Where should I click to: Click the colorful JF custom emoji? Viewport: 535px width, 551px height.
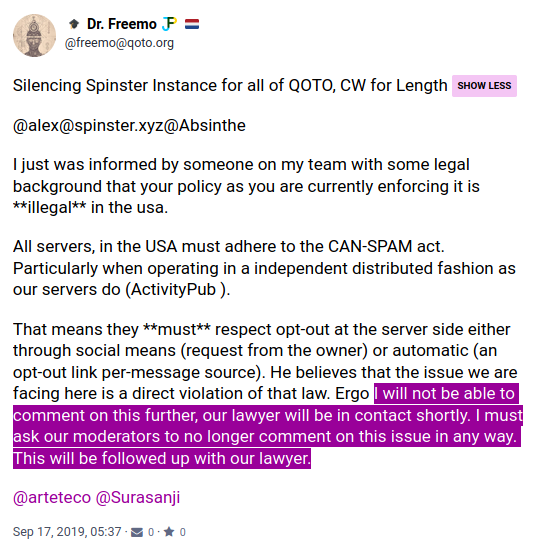click(x=169, y=24)
